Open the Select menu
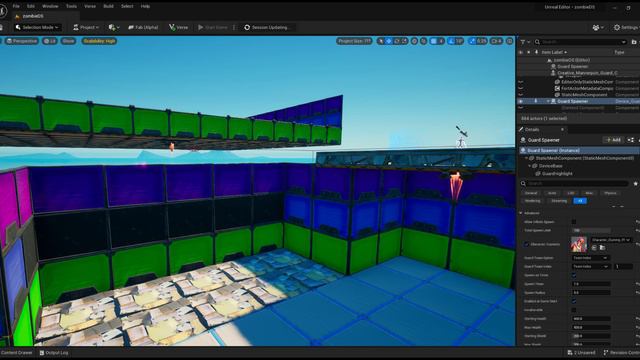The width and height of the screenshot is (640, 360). pos(127,6)
